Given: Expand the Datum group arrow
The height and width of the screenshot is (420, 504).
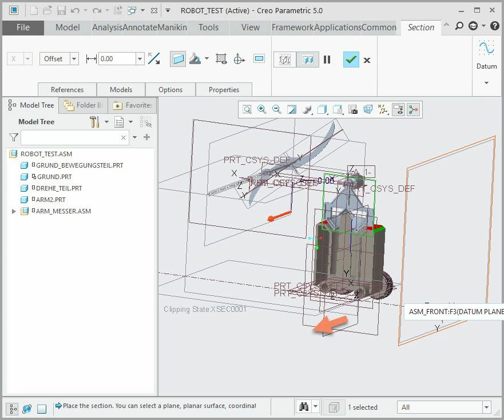Looking at the screenshot, I should [486, 83].
